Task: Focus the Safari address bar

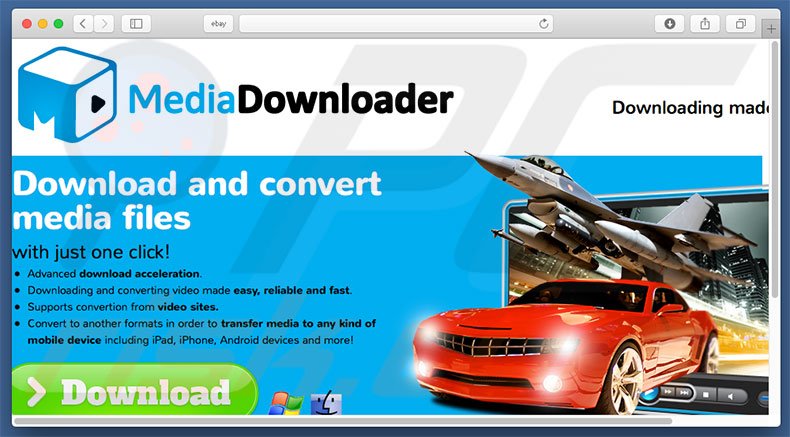Action: click(396, 24)
